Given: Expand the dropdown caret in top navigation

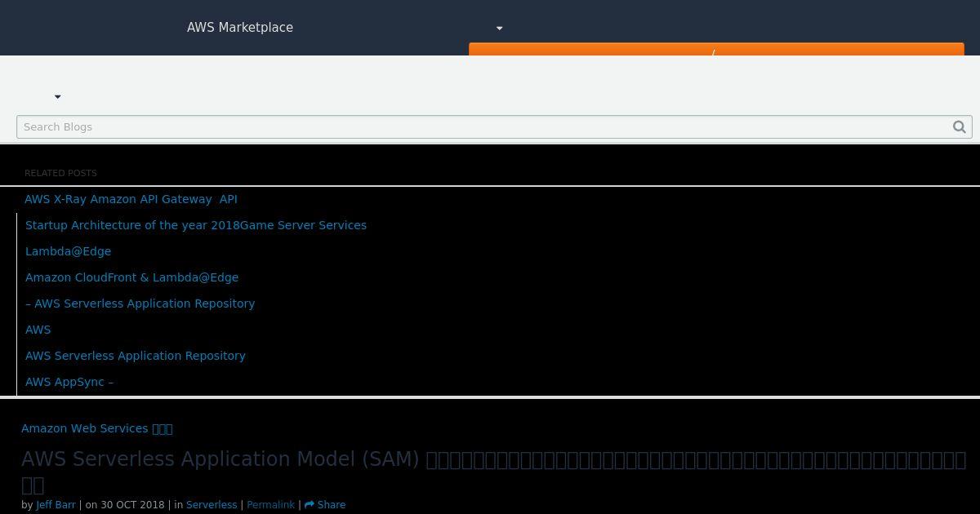Looking at the screenshot, I should tap(499, 29).
